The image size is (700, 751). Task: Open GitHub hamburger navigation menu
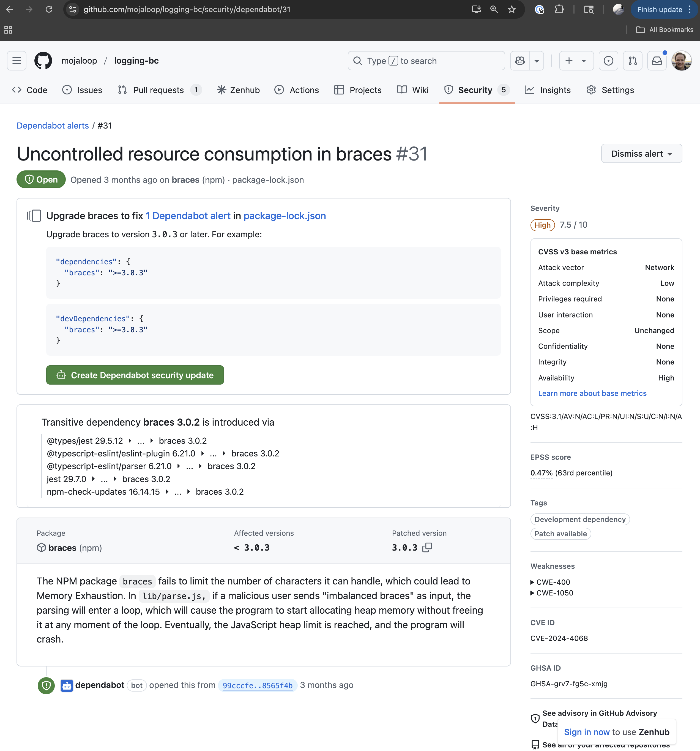17,61
